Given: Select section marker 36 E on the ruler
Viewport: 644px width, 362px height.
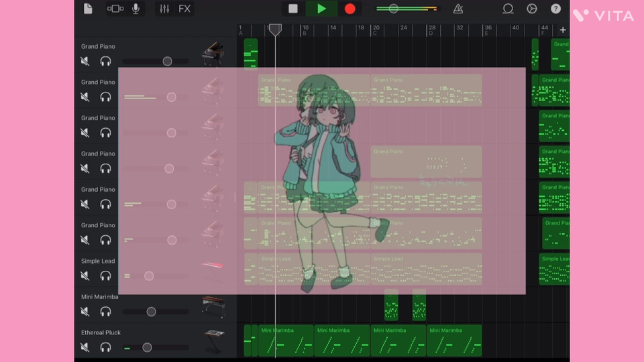Looking at the screenshot, I should 488,30.
